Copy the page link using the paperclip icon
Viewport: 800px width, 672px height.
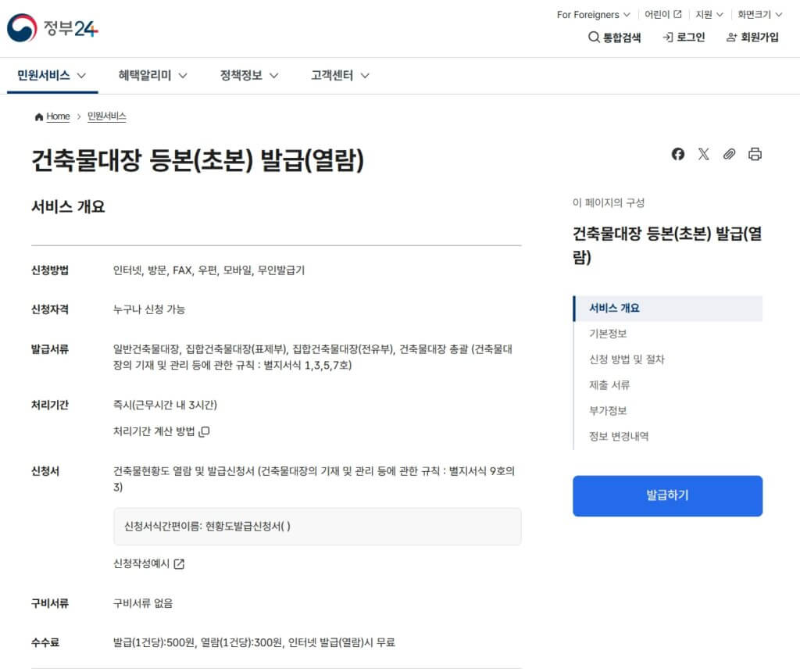tap(729, 154)
